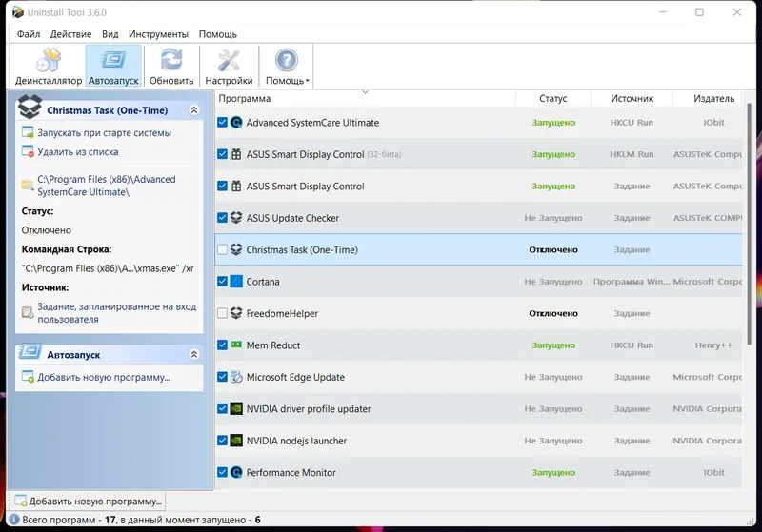Image resolution: width=762 pixels, height=532 pixels.
Task: Uncheck Microsoft Edge Update checkbox
Action: tap(222, 377)
